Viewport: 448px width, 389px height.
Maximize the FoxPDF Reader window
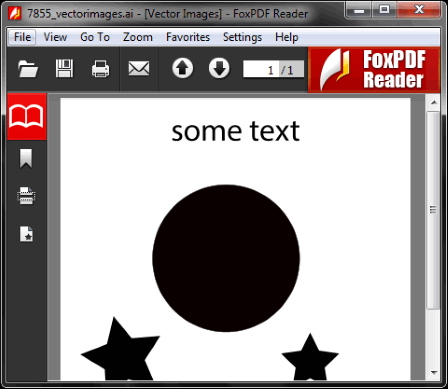pos(384,10)
